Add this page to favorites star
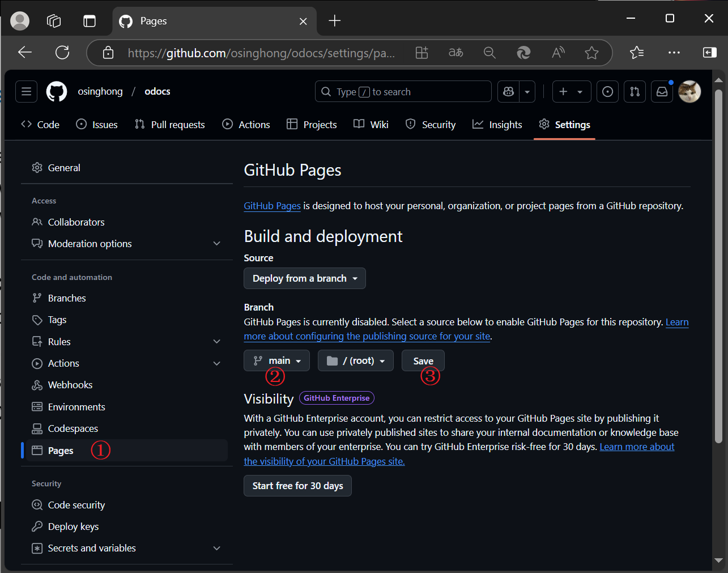Screen dimensions: 728x573 (591, 53)
